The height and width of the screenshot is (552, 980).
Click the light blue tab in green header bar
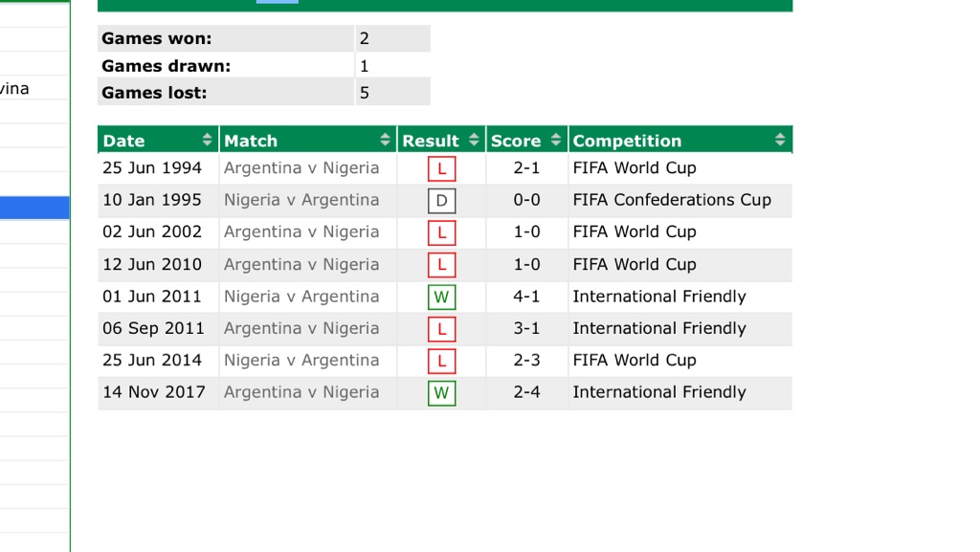[x=277, y=2]
